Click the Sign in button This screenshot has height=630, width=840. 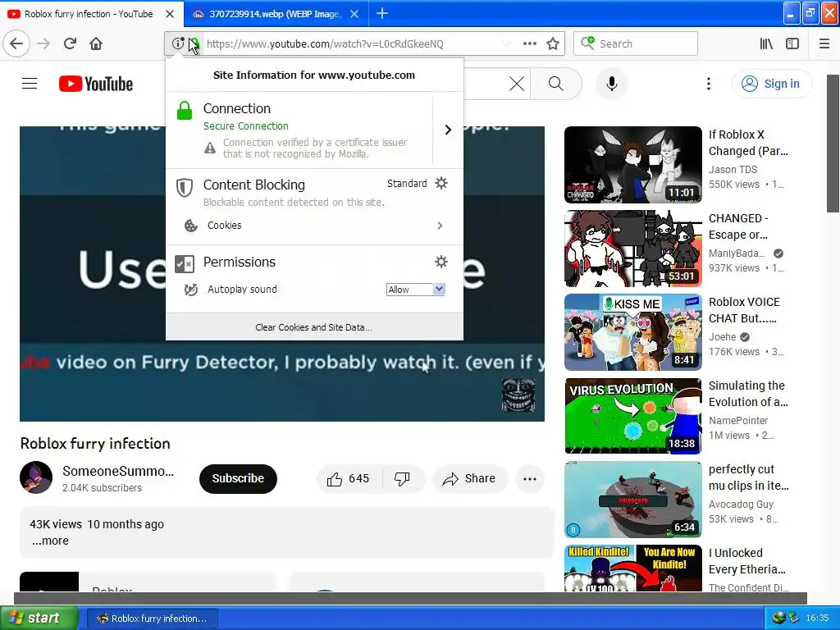772,84
